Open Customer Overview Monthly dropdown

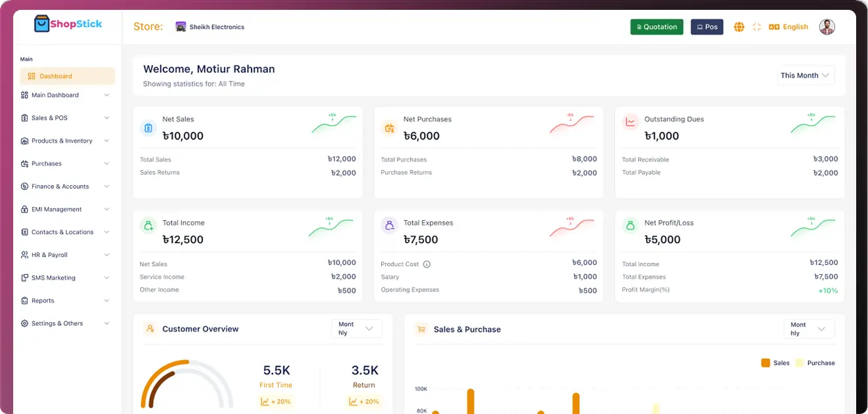coord(356,329)
